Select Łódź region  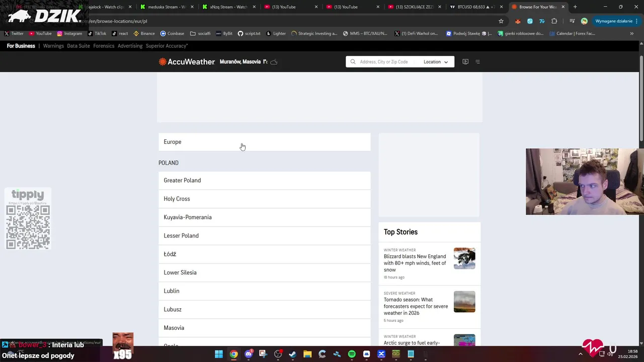click(265, 254)
